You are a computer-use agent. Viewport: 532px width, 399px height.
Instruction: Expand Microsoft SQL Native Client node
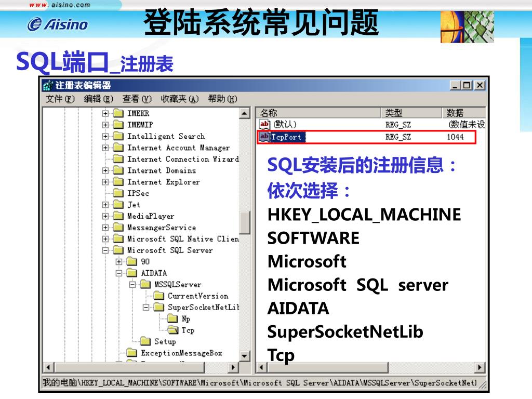pyautogui.click(x=105, y=239)
